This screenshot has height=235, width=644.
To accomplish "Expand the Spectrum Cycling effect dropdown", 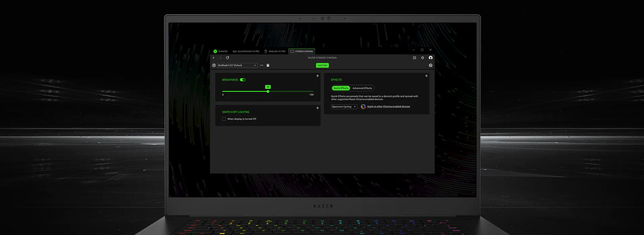I will [x=344, y=107].
